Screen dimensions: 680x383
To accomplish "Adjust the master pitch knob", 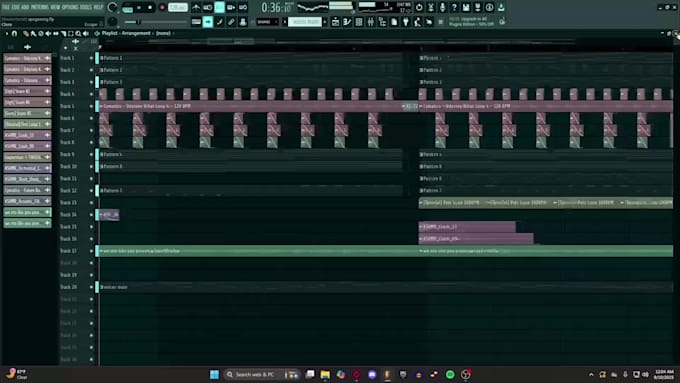I will [112, 22].
